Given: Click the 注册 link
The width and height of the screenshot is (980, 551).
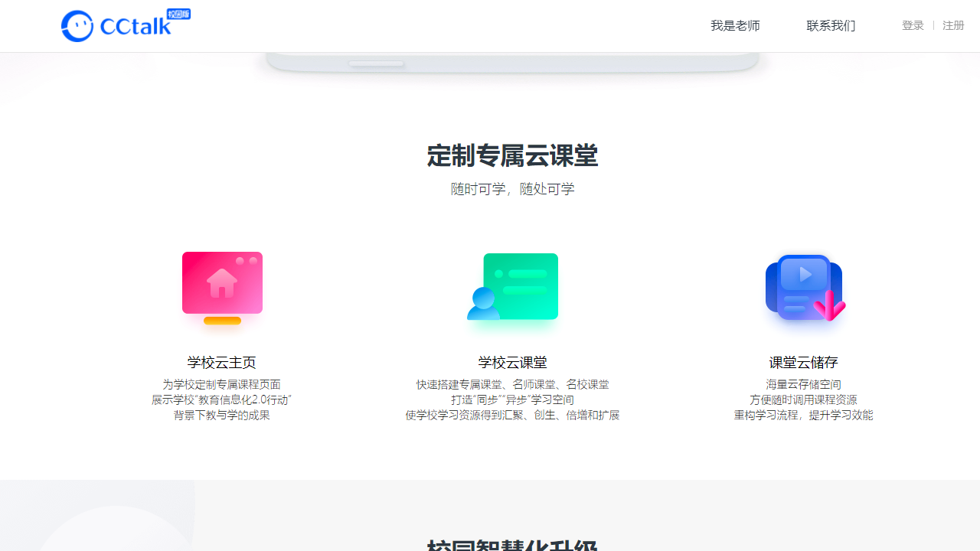Looking at the screenshot, I should coord(953,25).
